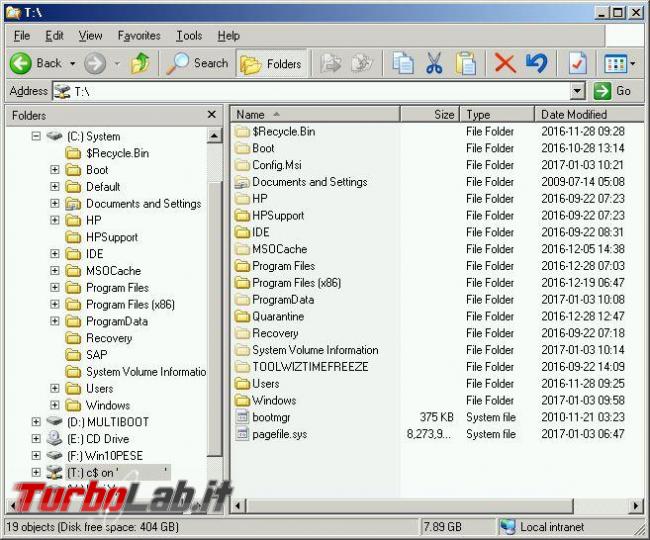Screen dimensions: 650x540
Task: Select the Config.Msi folder row
Action: pyautogui.click(x=429, y=165)
